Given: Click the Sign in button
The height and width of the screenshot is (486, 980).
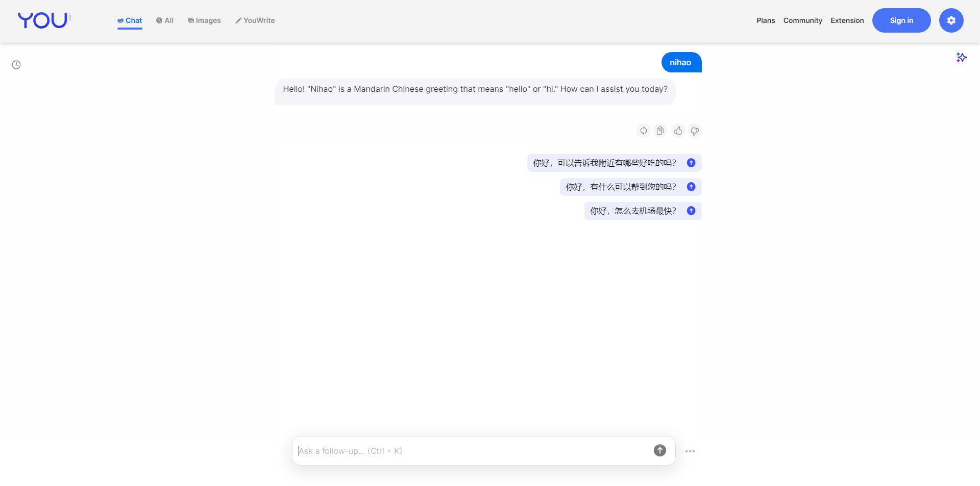Looking at the screenshot, I should click(x=901, y=20).
